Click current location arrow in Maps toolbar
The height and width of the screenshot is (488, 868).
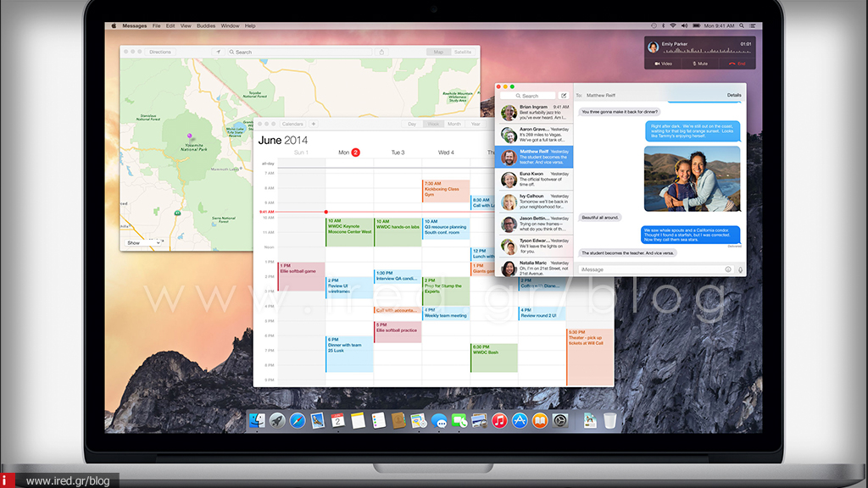218,52
